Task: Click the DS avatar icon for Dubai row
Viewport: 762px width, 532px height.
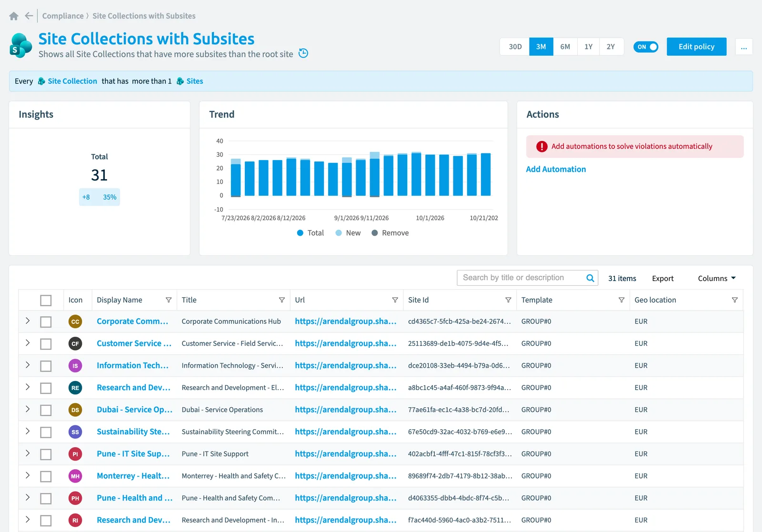Action: (75, 410)
